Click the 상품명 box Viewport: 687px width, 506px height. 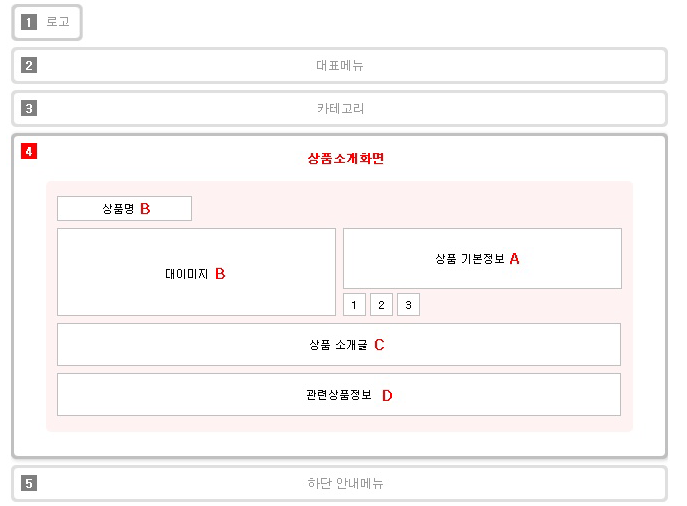coord(124,209)
